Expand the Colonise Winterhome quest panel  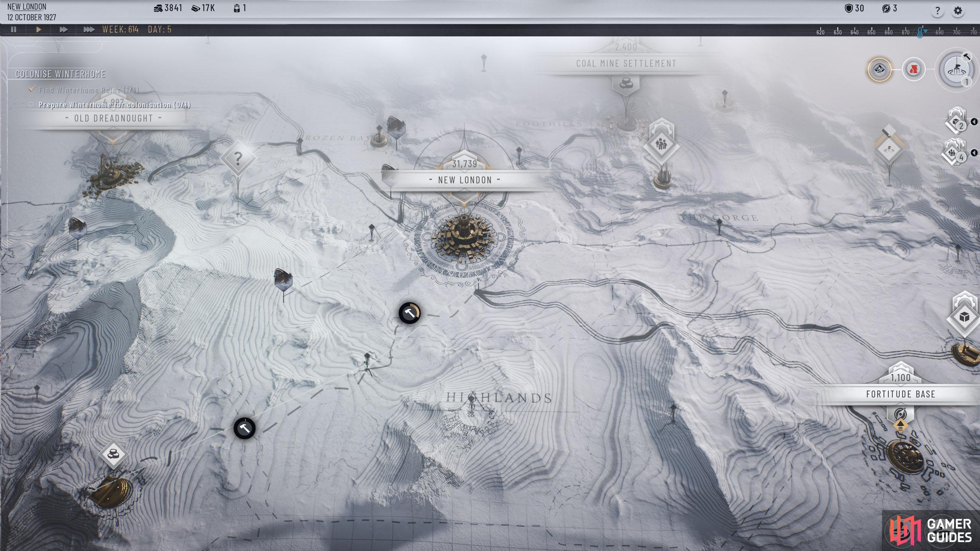(x=61, y=74)
